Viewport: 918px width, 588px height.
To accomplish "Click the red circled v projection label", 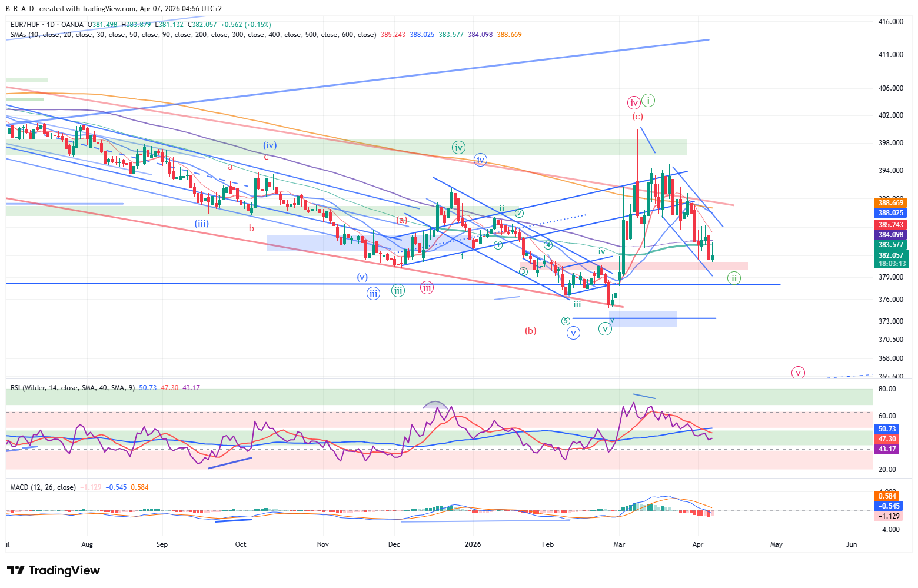I will click(798, 373).
